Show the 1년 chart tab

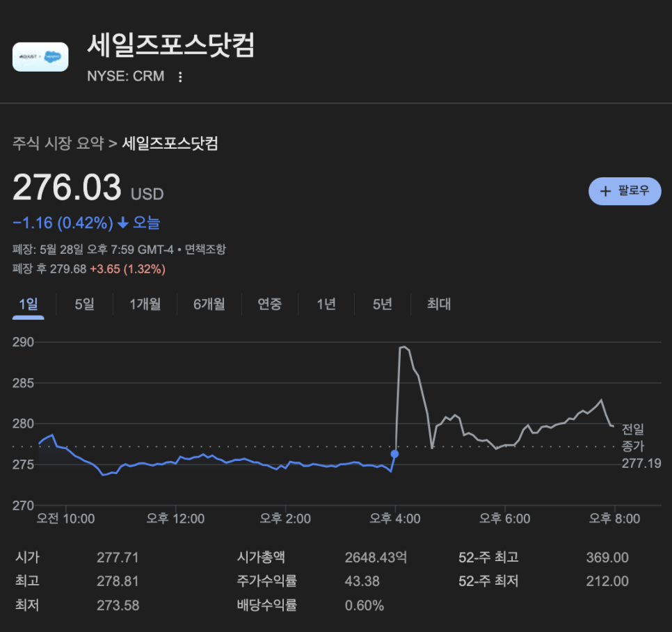[326, 305]
